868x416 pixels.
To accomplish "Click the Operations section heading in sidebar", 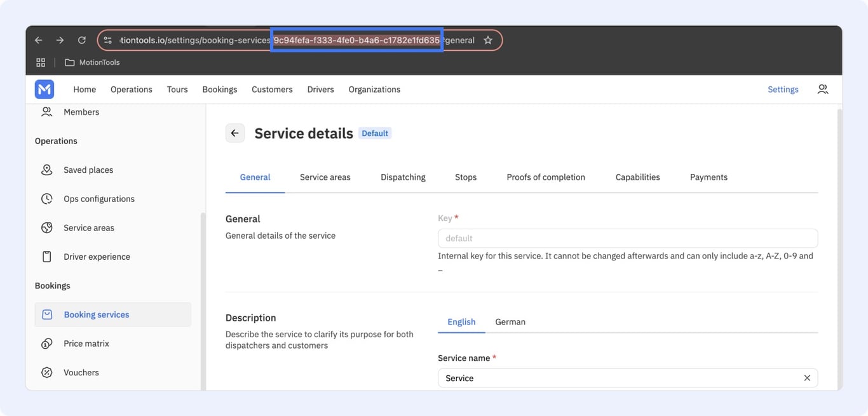I will click(56, 141).
